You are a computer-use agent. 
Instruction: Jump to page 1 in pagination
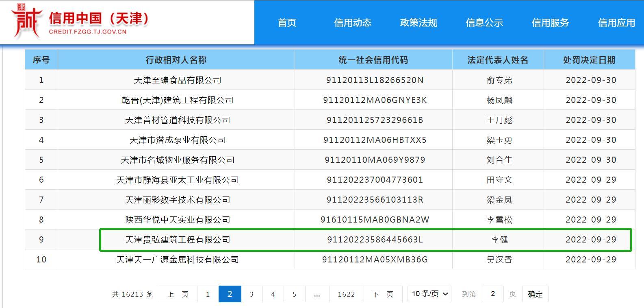(x=208, y=294)
